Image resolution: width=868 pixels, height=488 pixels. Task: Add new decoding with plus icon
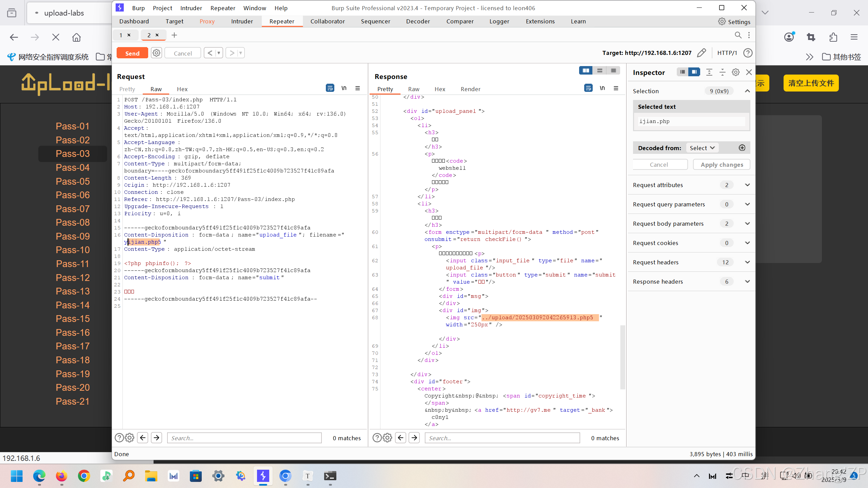(x=742, y=148)
